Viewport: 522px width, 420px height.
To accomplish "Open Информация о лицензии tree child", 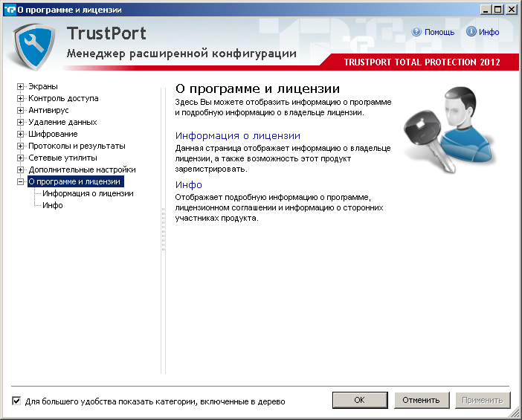I will [88, 193].
